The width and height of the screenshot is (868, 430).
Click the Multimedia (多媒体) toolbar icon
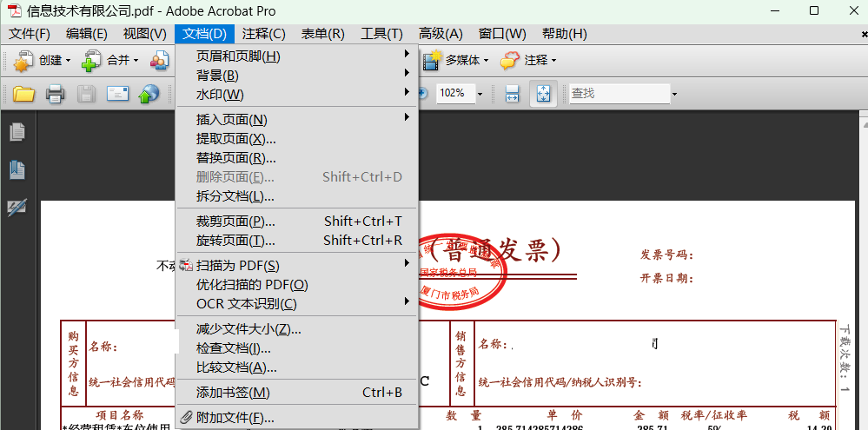pyautogui.click(x=433, y=60)
